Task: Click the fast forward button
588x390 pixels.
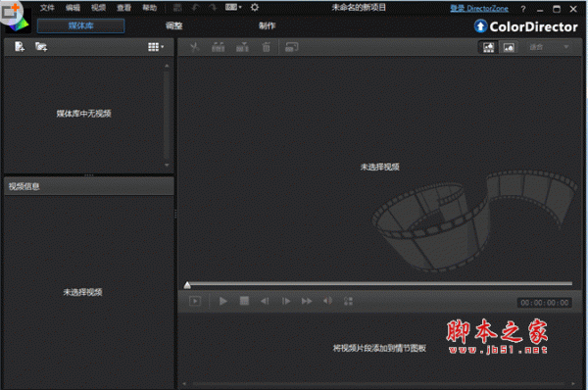Action: tap(307, 301)
